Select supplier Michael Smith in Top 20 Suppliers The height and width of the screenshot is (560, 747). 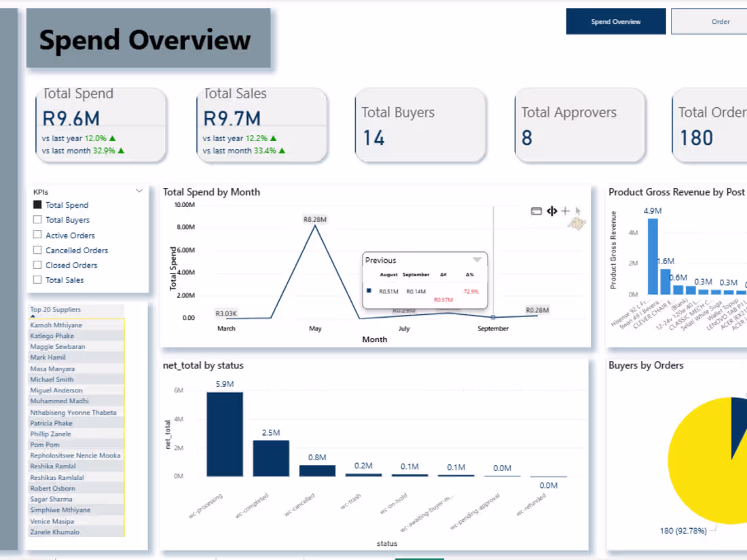pos(52,379)
